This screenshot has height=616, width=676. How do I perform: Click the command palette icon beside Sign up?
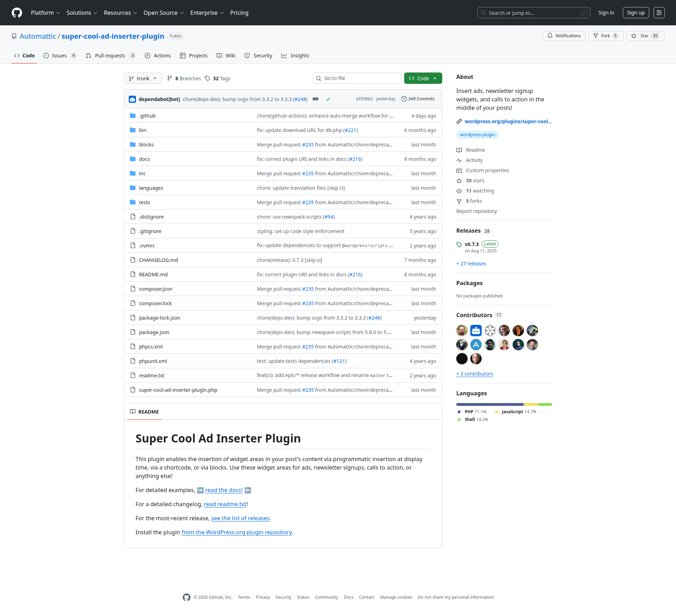(659, 13)
